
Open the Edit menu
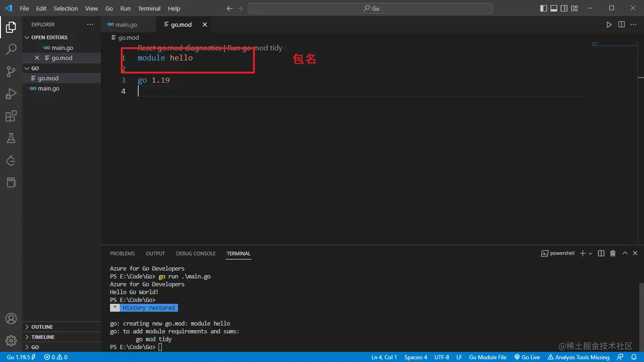tap(41, 8)
